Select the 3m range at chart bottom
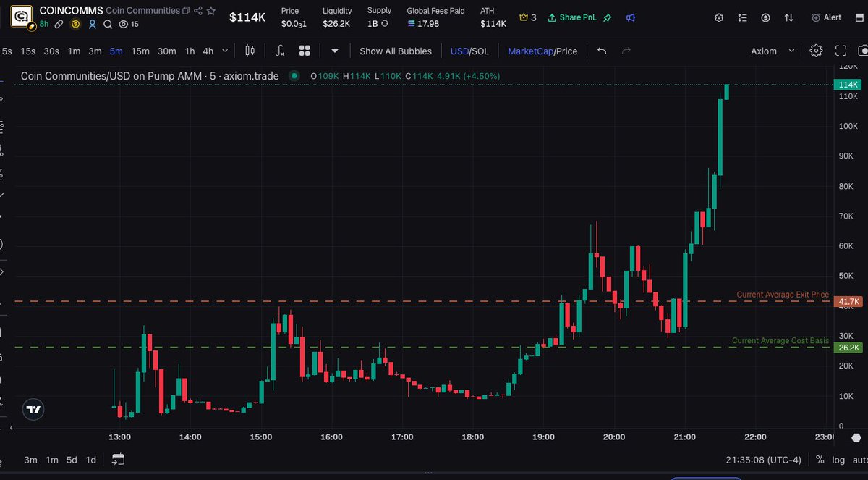Viewport: 868px width, 480px height. coord(30,460)
